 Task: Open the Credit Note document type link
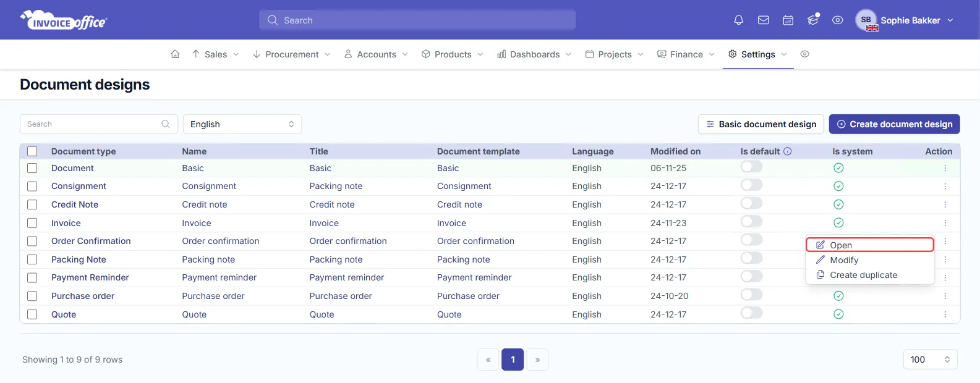point(75,204)
